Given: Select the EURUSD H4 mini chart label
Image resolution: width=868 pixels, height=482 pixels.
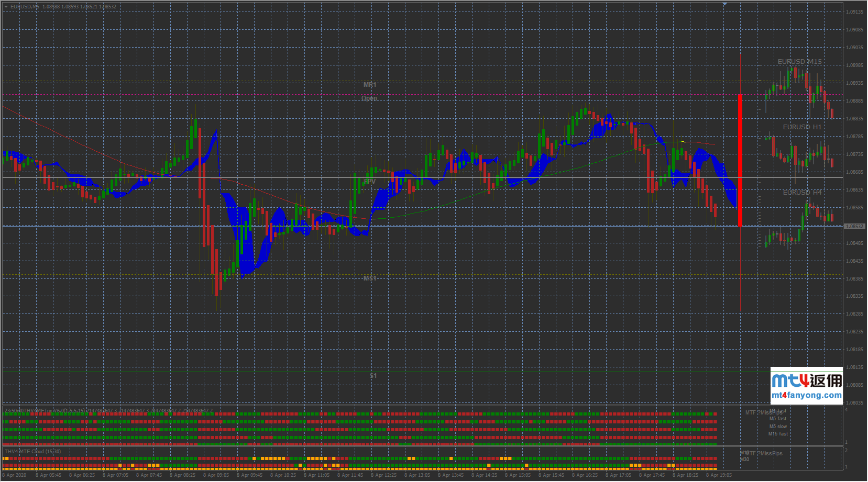Looking at the screenshot, I should [802, 193].
